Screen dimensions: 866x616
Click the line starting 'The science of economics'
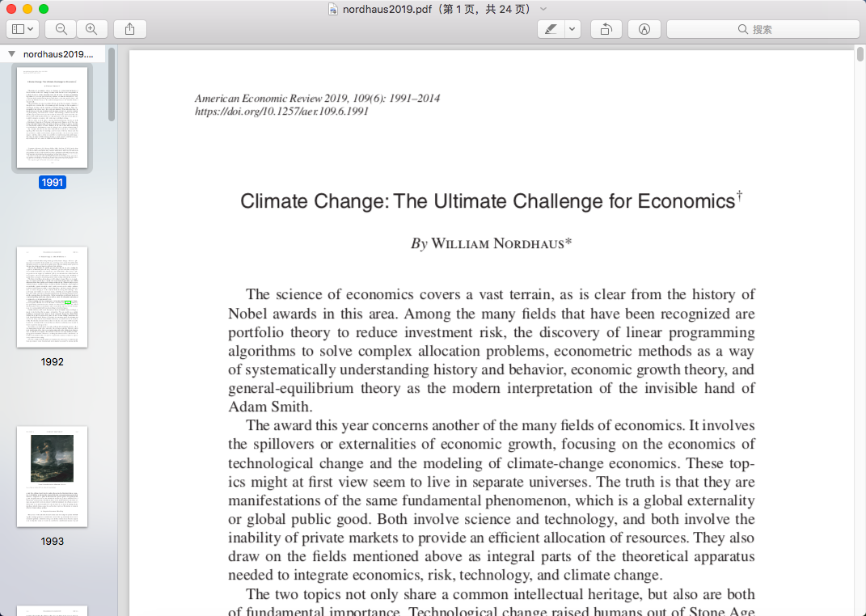pyautogui.click(x=501, y=294)
